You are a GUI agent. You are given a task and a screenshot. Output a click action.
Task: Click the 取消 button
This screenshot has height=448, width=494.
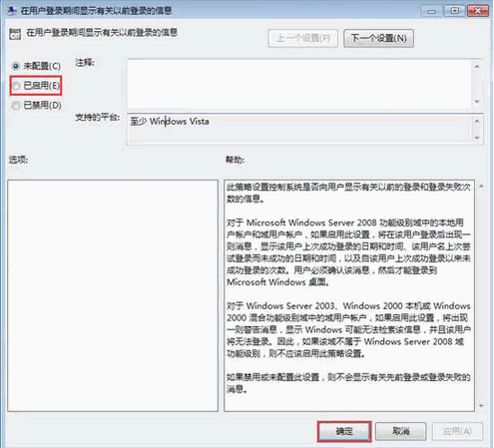(401, 431)
